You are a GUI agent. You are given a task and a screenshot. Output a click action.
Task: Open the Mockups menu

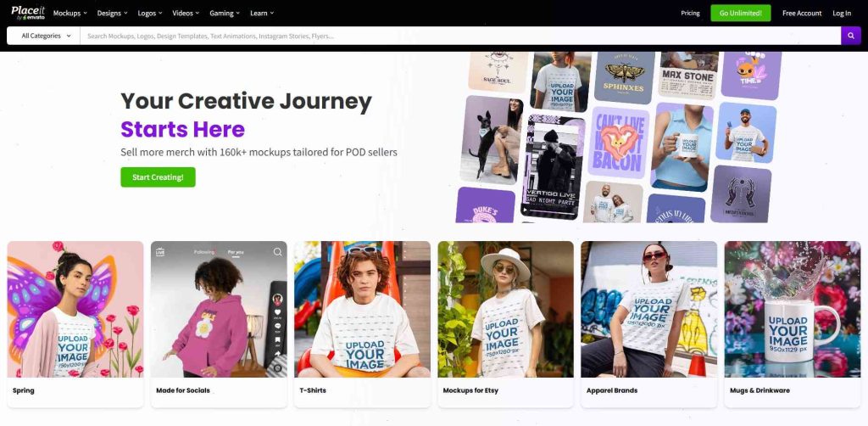pos(70,14)
